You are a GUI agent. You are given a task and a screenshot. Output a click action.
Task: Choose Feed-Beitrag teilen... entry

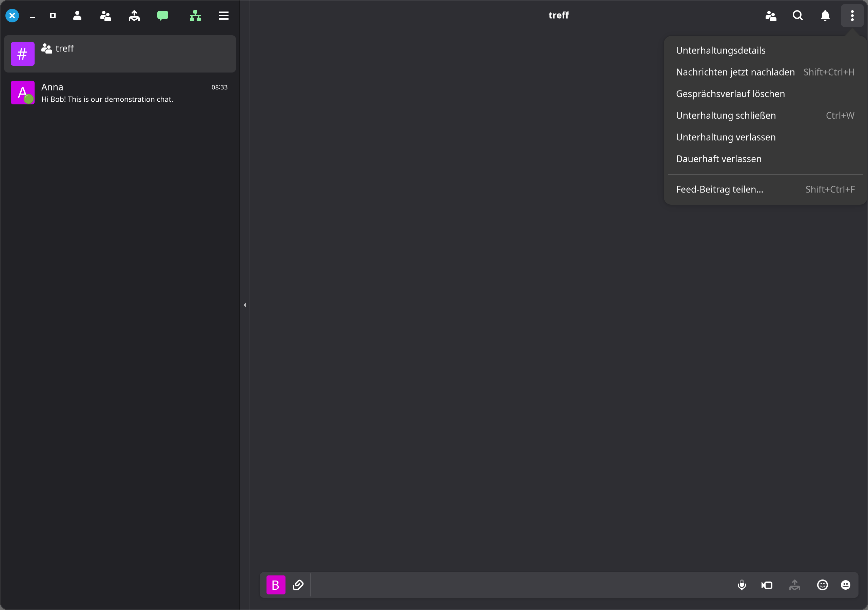pos(766,189)
